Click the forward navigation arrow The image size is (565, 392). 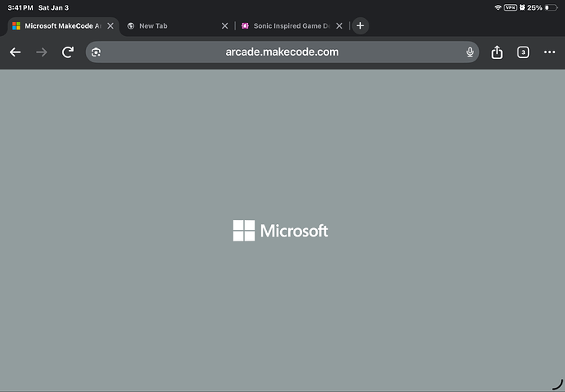point(42,52)
